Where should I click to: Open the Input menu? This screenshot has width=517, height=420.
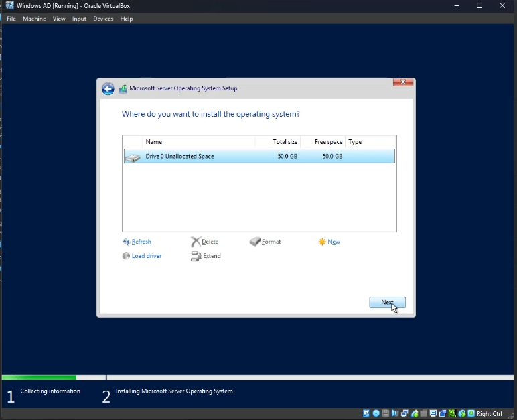79,19
